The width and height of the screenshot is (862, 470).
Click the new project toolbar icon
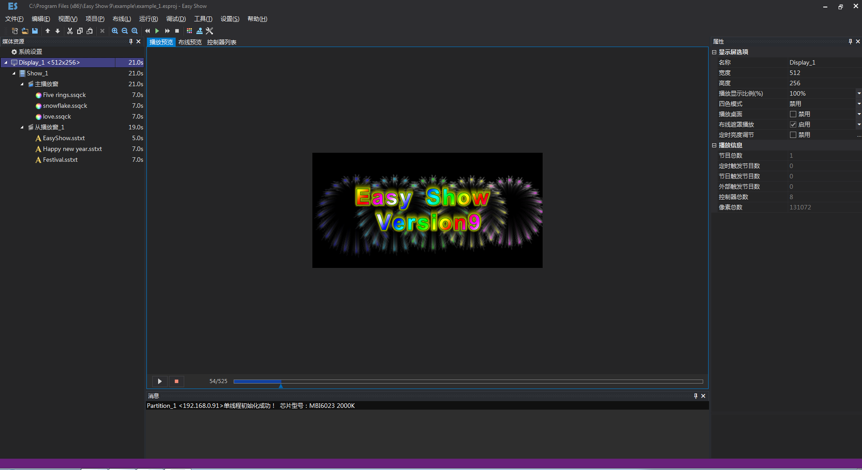15,31
